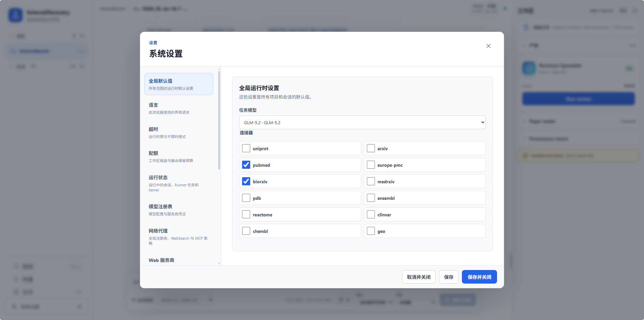Image resolution: width=644 pixels, height=320 pixels.
Task: Open the 配额 settings section
Action: pyautogui.click(x=179, y=157)
